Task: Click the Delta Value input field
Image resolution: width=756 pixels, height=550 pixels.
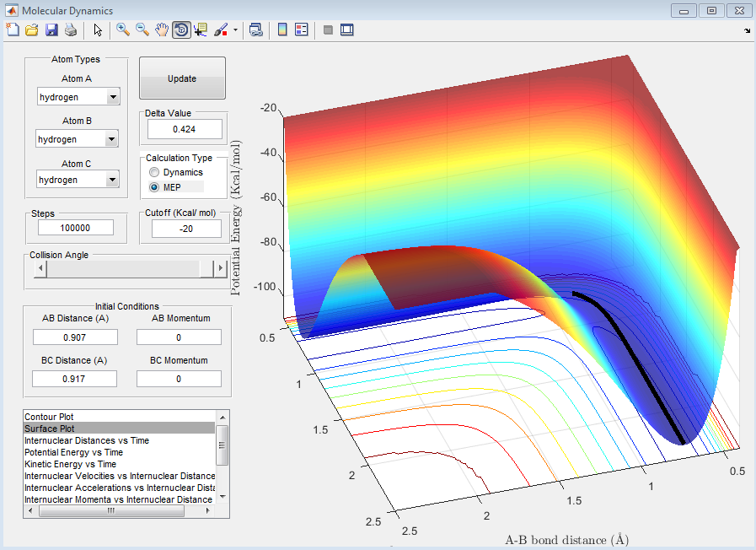Action: [185, 129]
